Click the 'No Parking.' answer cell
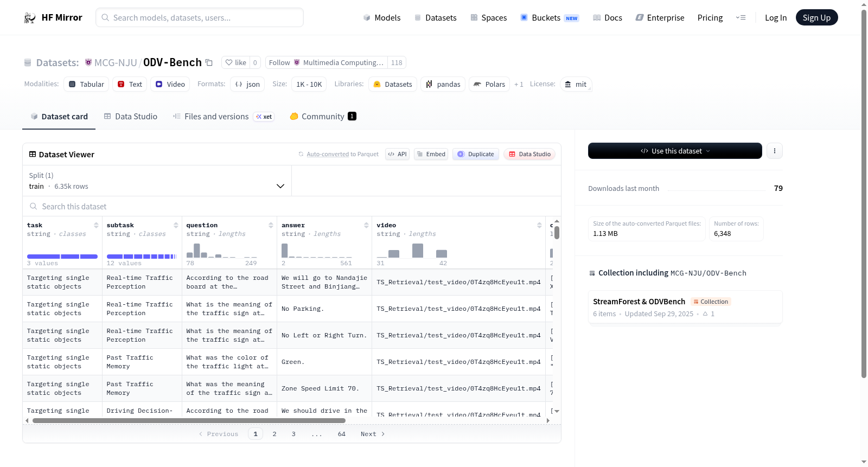Image resolution: width=868 pixels, height=467 pixels. pyautogui.click(x=324, y=309)
